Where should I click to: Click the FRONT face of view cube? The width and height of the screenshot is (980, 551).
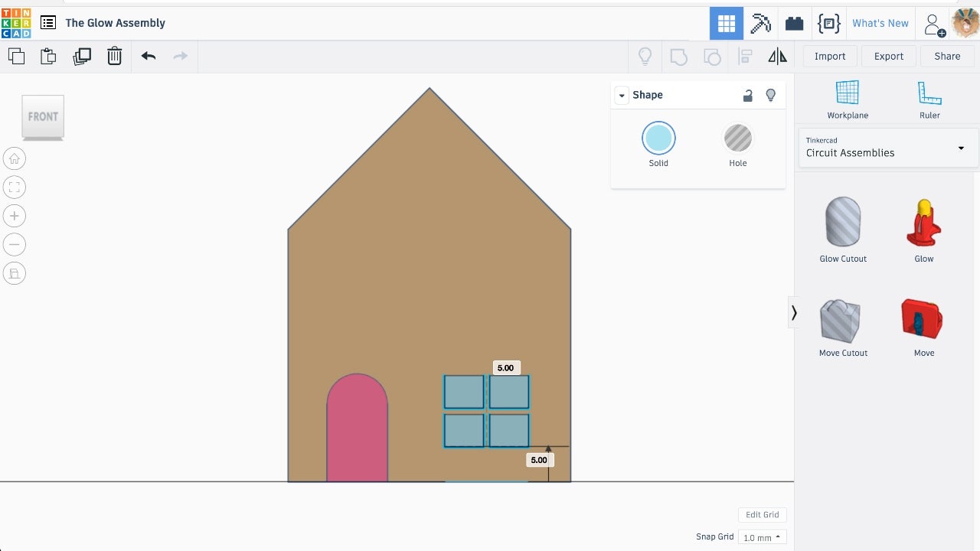[x=43, y=116]
